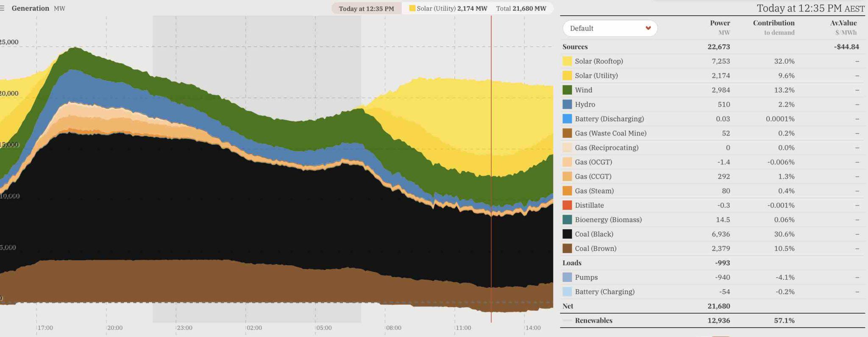Select the Coal (Black) row label
The image size is (868, 337).
(594, 234)
